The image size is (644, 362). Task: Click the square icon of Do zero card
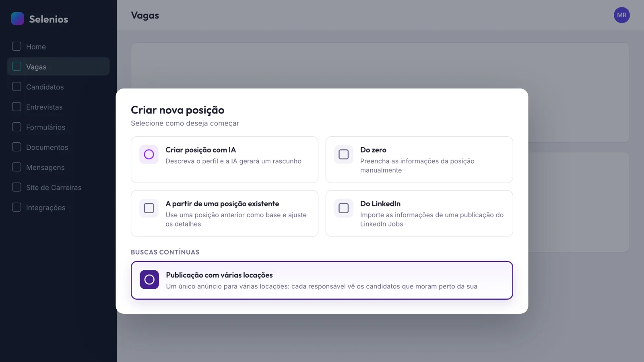point(344,154)
